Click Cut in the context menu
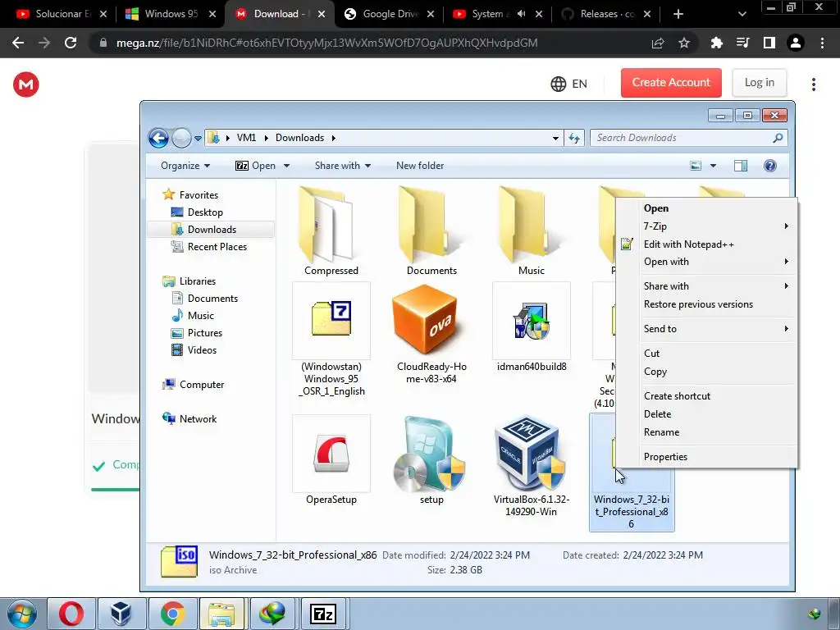 coord(706,354)
